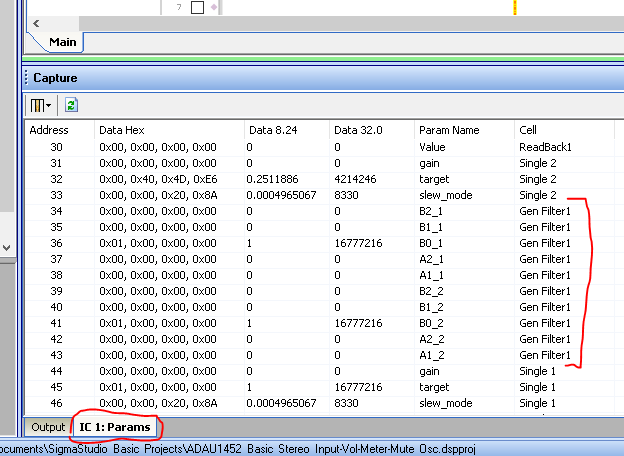This screenshot has width=624, height=456.
Task: Select the A2_1 parameter name
Action: coord(431,259)
